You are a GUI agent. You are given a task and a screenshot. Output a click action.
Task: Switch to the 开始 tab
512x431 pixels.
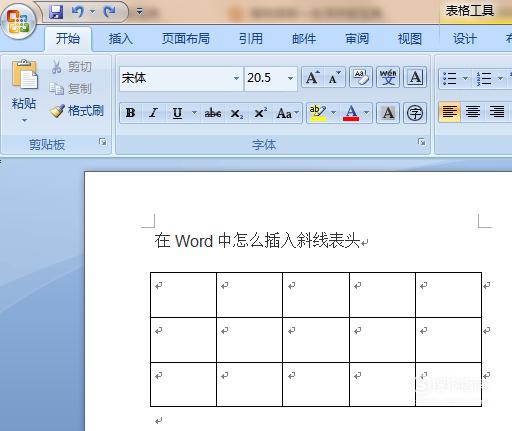tap(68, 39)
